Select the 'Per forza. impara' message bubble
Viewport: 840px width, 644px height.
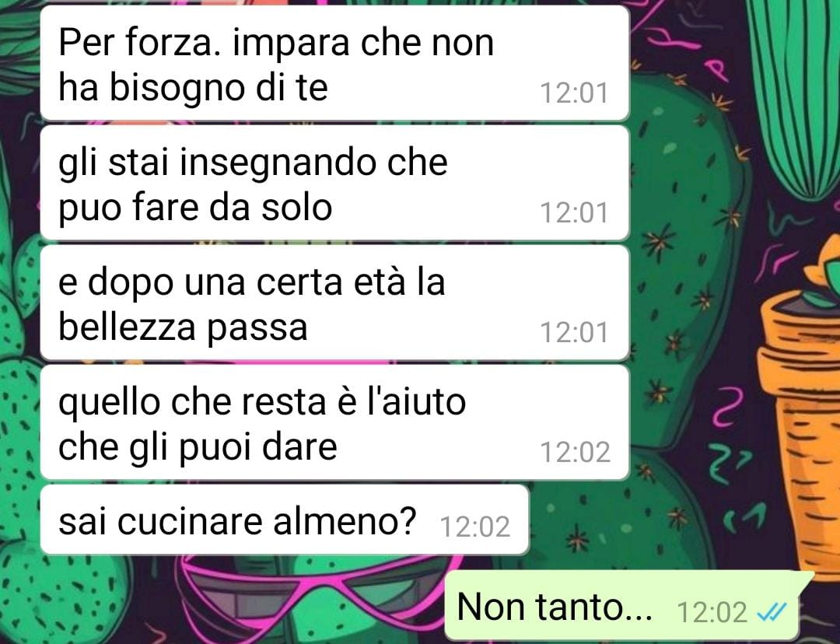[x=334, y=63]
